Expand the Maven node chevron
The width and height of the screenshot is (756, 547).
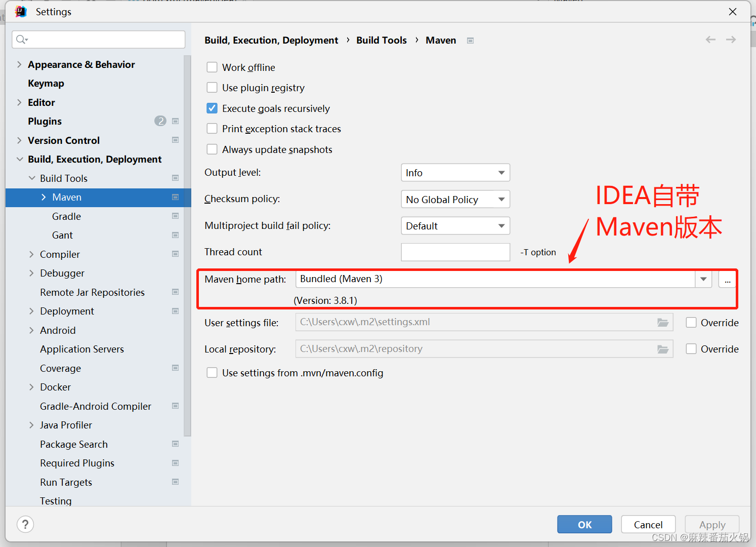44,197
